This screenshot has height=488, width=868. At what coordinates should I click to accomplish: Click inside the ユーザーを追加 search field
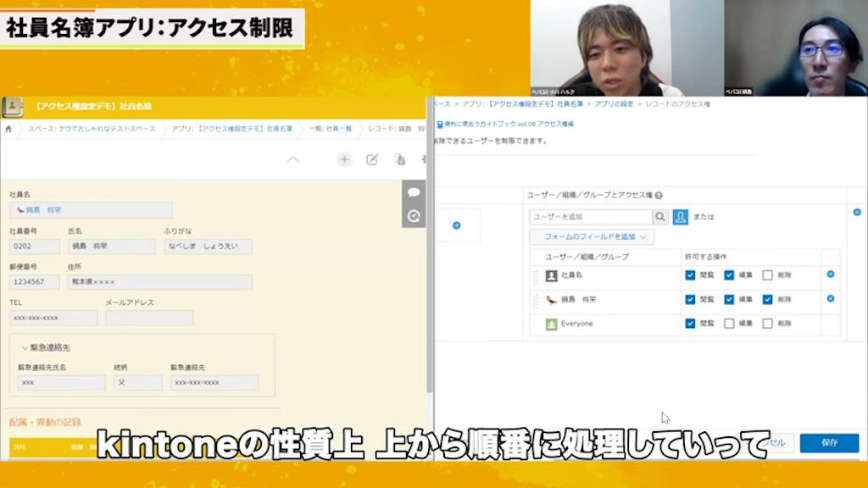593,217
